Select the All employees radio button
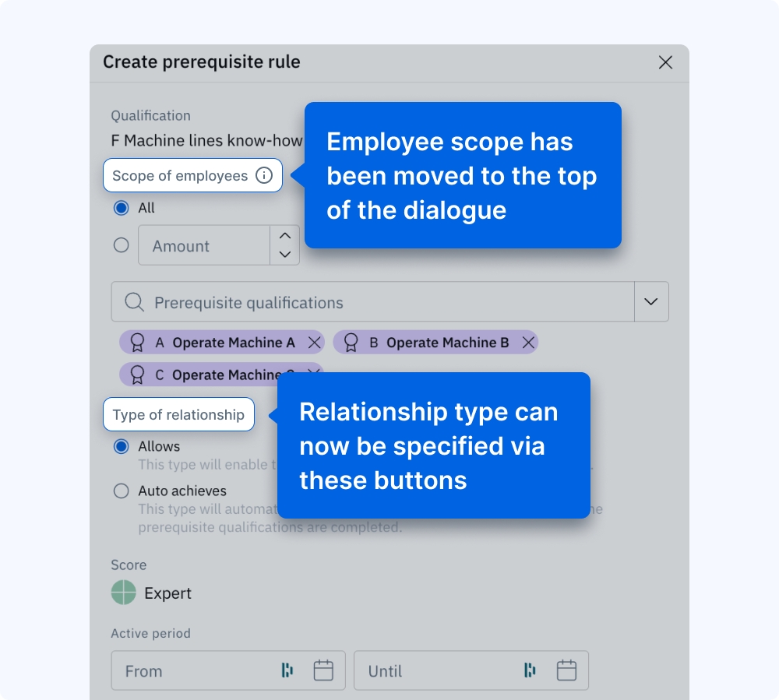Image resolution: width=779 pixels, height=700 pixels. 121,208
